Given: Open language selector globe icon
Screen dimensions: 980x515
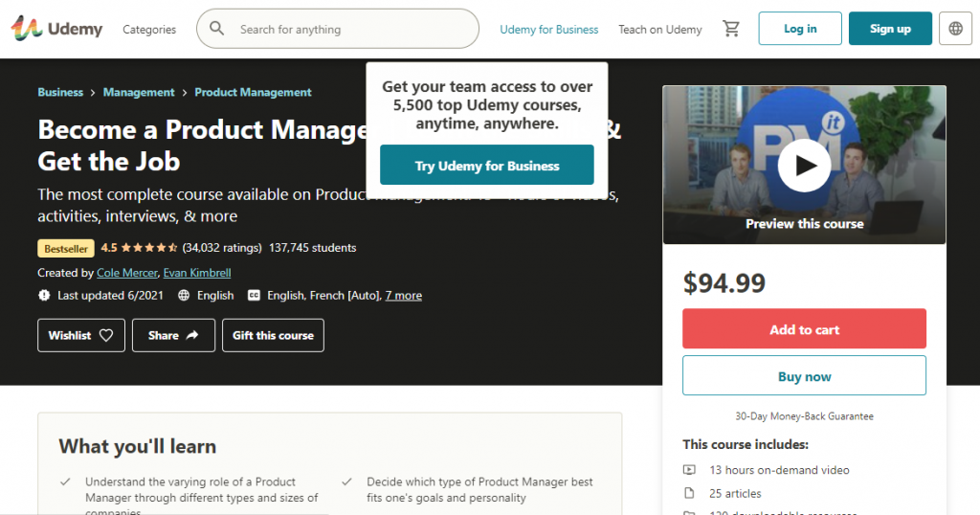Looking at the screenshot, I should [955, 29].
